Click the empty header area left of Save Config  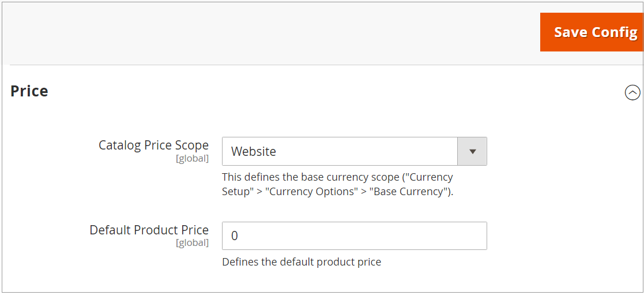coord(271,32)
